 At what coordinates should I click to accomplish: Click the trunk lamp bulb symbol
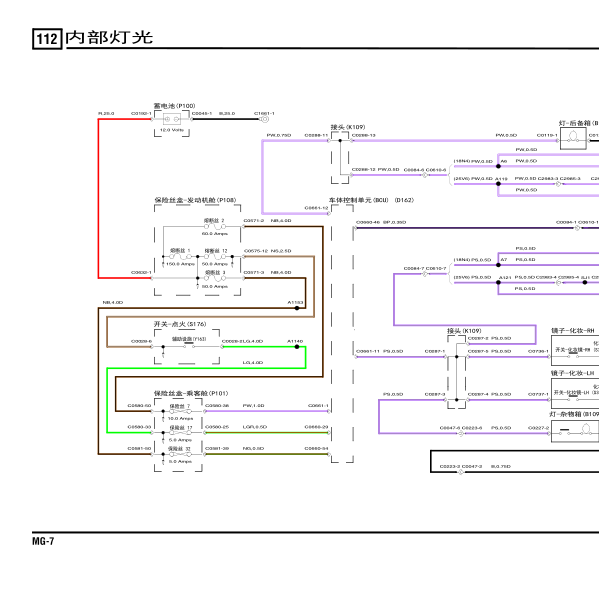pyautogui.click(x=573, y=137)
